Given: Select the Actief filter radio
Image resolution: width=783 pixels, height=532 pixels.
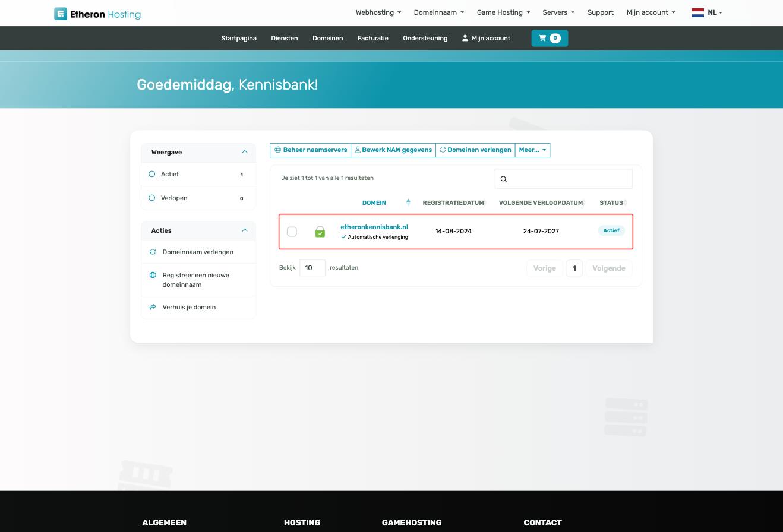Looking at the screenshot, I should (151, 174).
